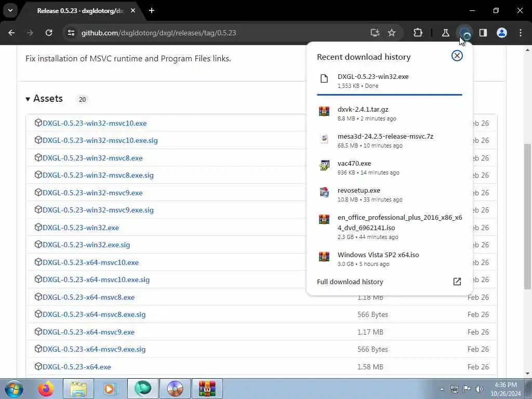
Task: Install app icon in address bar
Action: [x=375, y=33]
